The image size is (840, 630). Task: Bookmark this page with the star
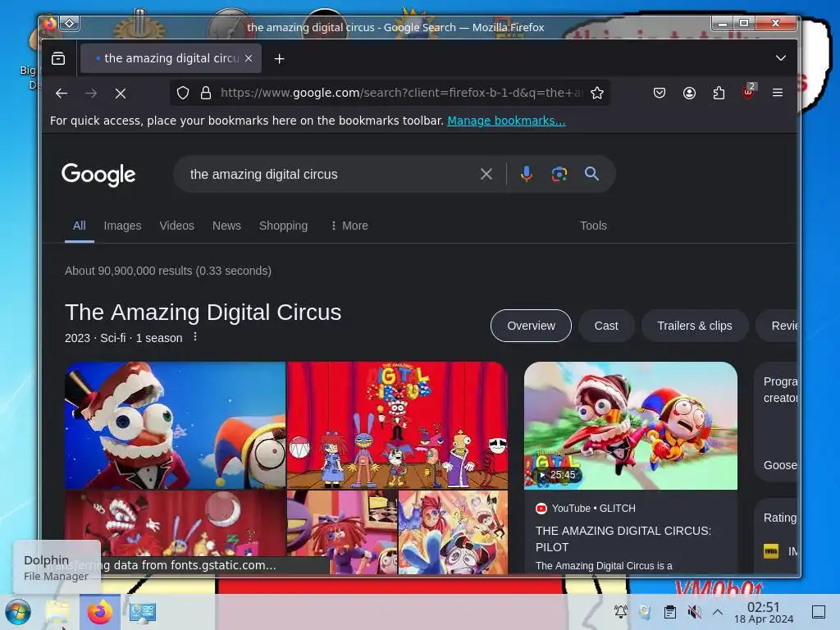point(597,94)
